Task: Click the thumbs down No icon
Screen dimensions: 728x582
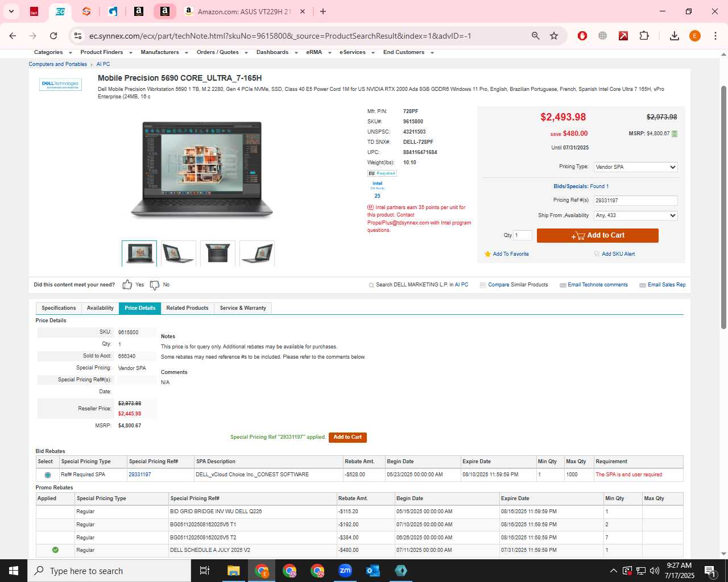Action: (x=155, y=285)
